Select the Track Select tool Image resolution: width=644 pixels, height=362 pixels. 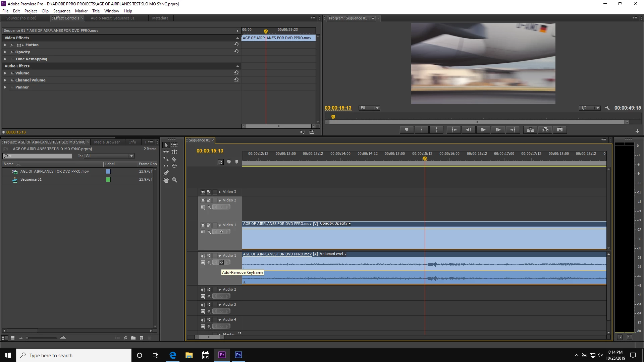pyautogui.click(x=174, y=145)
